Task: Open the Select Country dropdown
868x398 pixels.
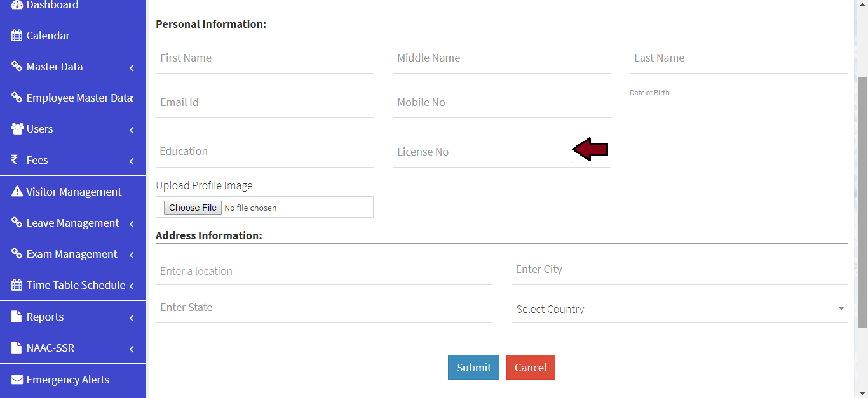Action: (x=679, y=309)
